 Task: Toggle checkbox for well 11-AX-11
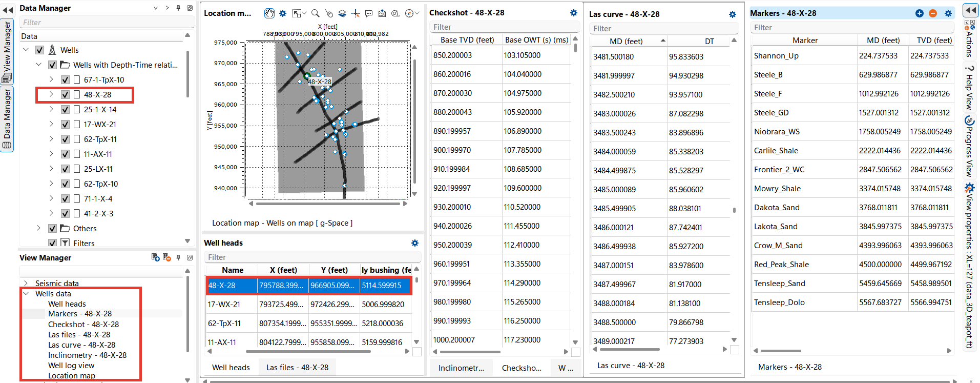pyautogui.click(x=65, y=154)
